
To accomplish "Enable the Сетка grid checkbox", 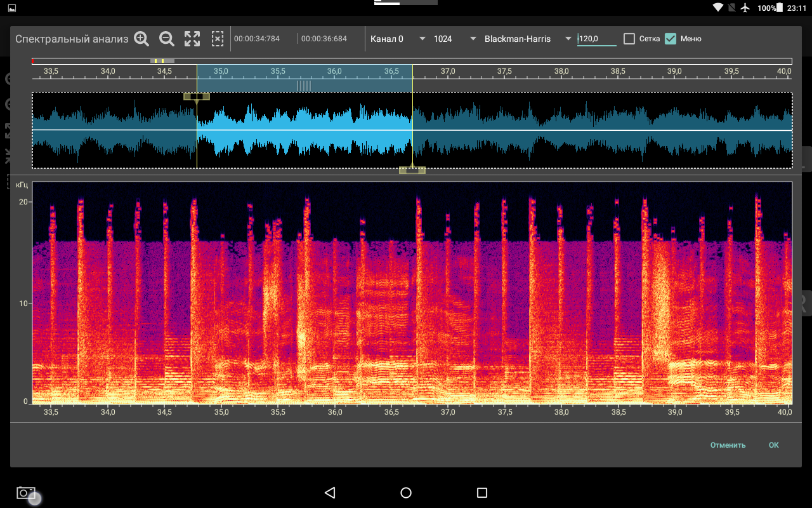I will pos(629,39).
